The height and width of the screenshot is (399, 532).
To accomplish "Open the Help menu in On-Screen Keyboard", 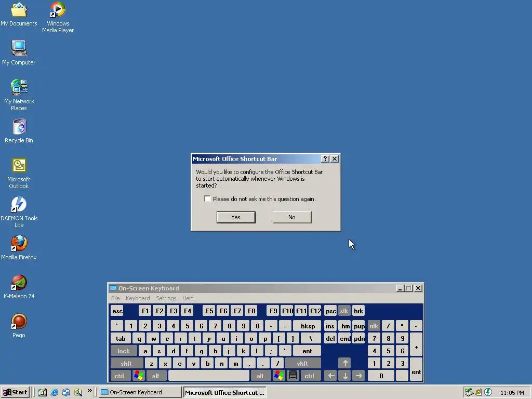I will coord(188,298).
